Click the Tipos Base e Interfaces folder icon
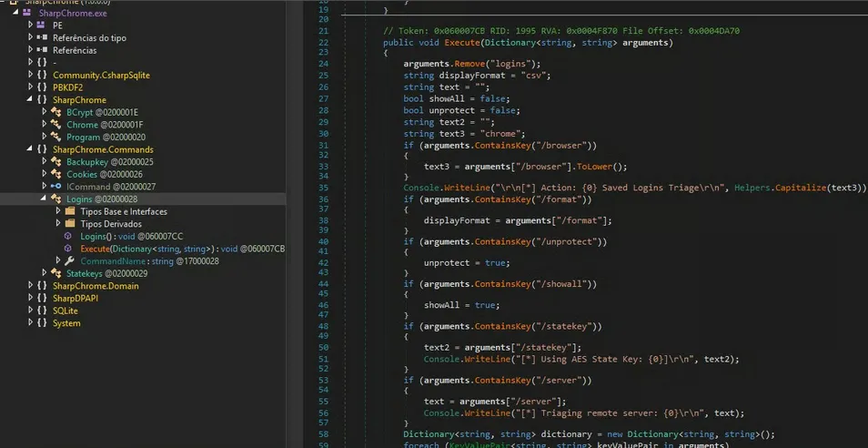Viewport: 868px width, 448px height. click(70, 211)
